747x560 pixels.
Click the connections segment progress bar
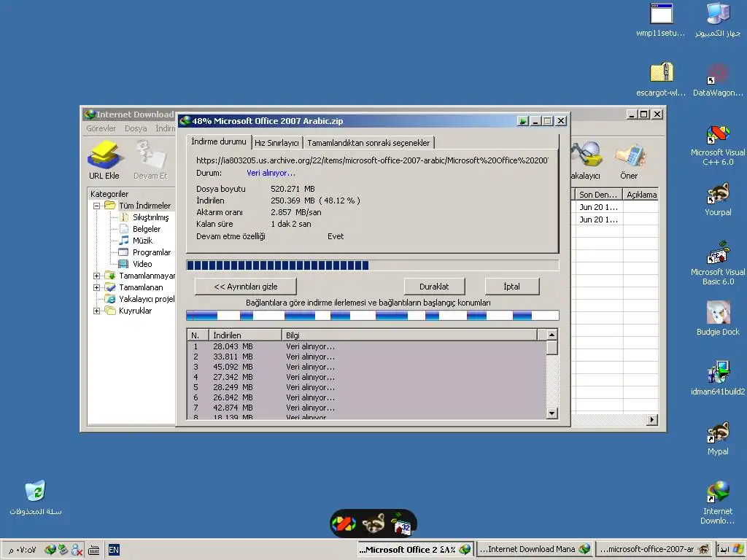(372, 315)
